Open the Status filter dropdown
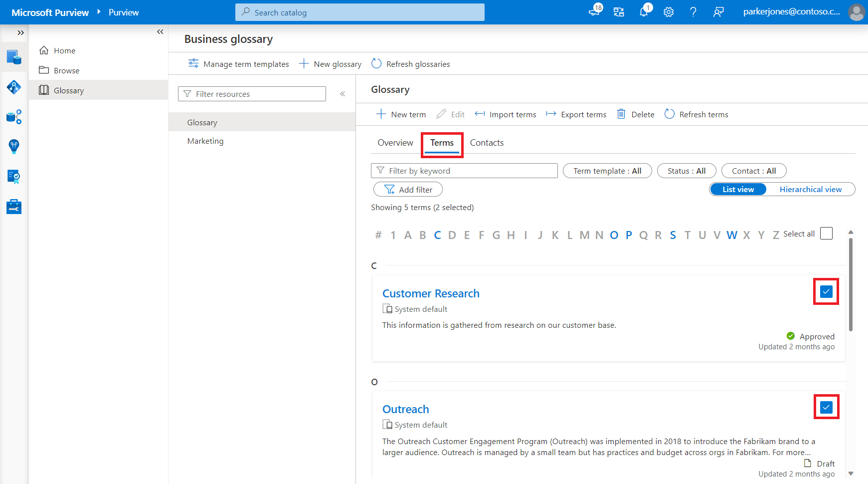Screen dimensions: 868x484 coord(687,171)
